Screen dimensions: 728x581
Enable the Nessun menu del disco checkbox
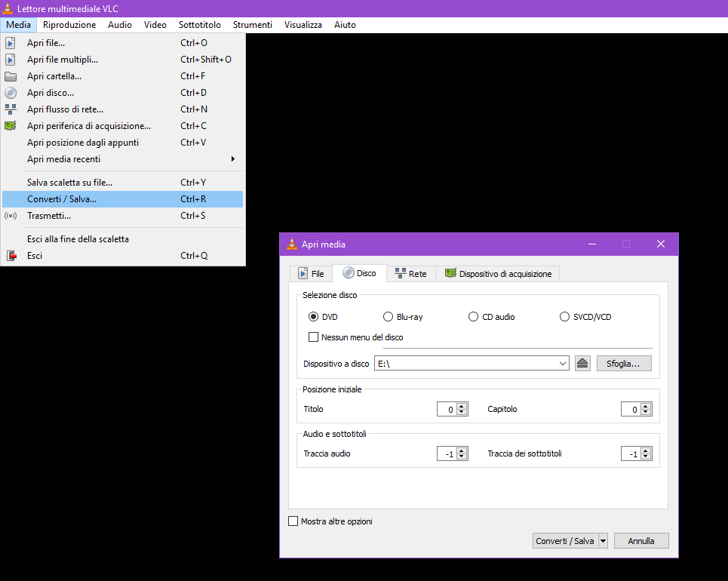314,337
